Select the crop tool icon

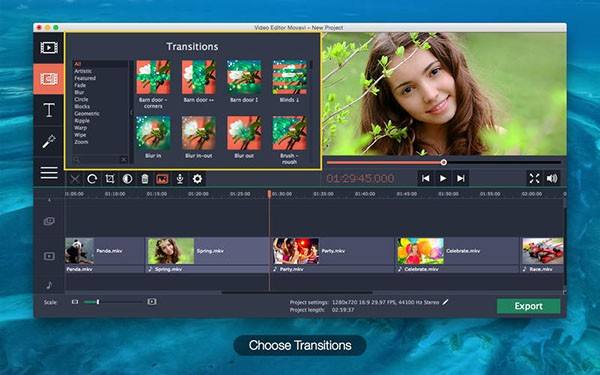click(x=110, y=179)
